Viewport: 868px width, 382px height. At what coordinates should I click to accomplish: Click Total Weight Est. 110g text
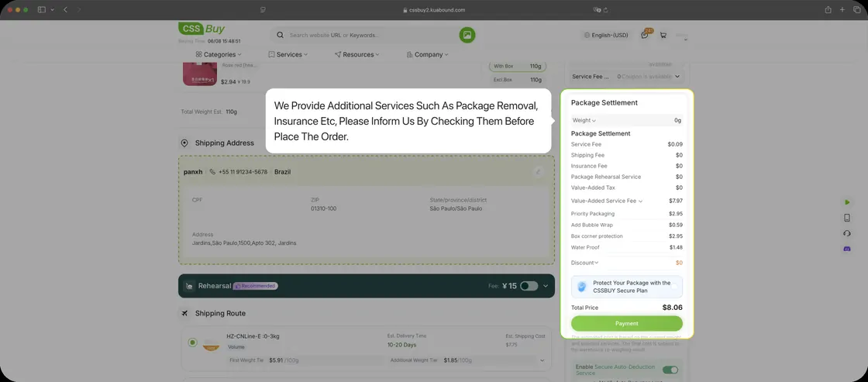(x=208, y=112)
